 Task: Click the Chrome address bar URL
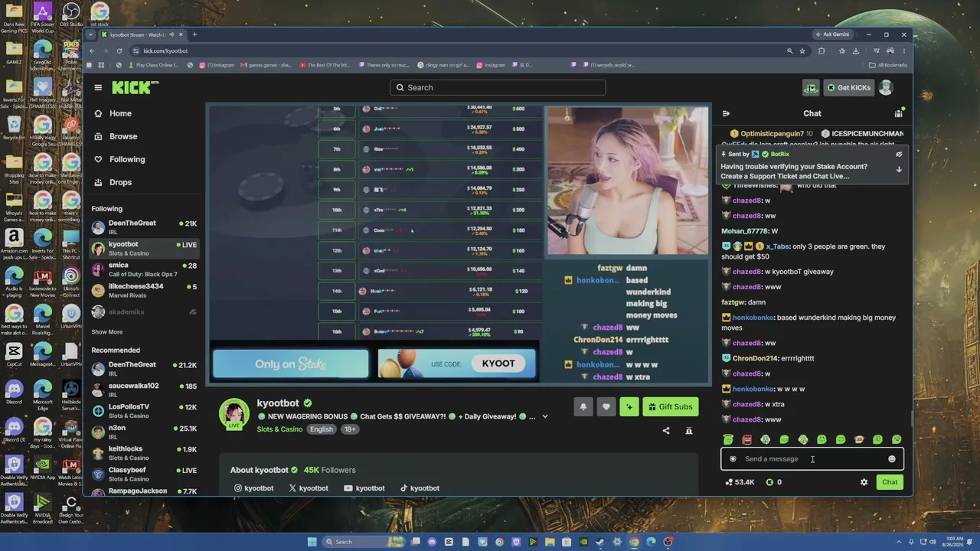pyautogui.click(x=165, y=51)
